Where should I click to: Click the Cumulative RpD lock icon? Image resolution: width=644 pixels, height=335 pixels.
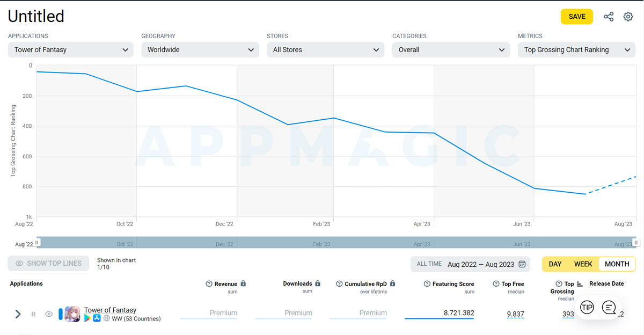click(392, 283)
